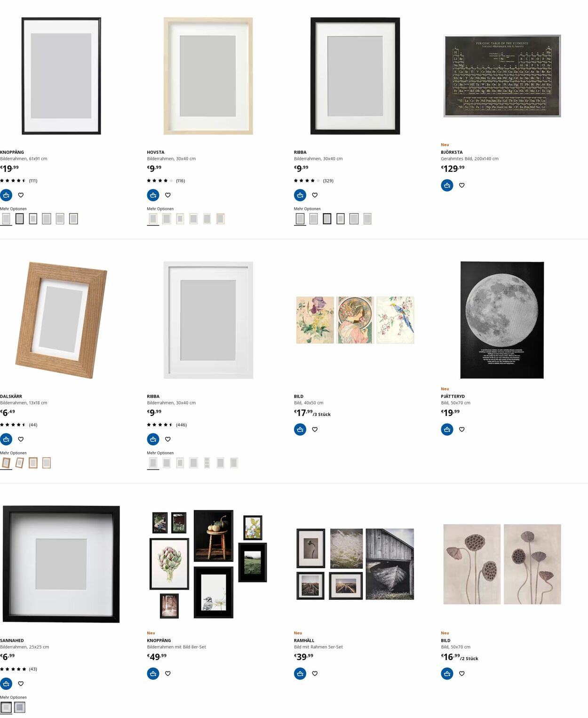Viewport: 588px width, 718px height.
Task: Open the white RIBBA frame image
Action: [x=208, y=320]
